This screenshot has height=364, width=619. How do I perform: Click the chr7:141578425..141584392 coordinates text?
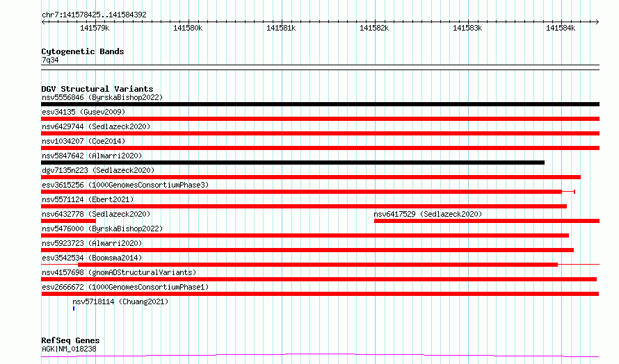coord(94,15)
